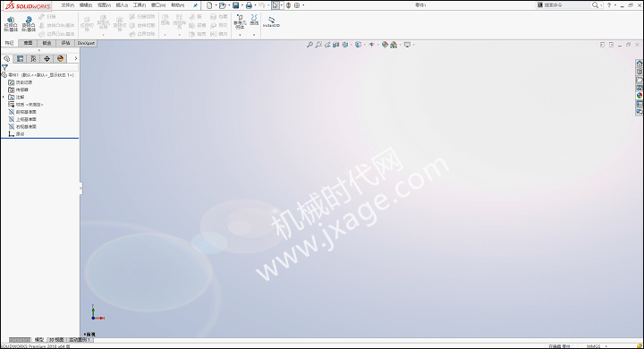Image resolution: width=644 pixels, height=349 pixels.
Task: Toggle Instant3D mode
Action: (x=271, y=21)
